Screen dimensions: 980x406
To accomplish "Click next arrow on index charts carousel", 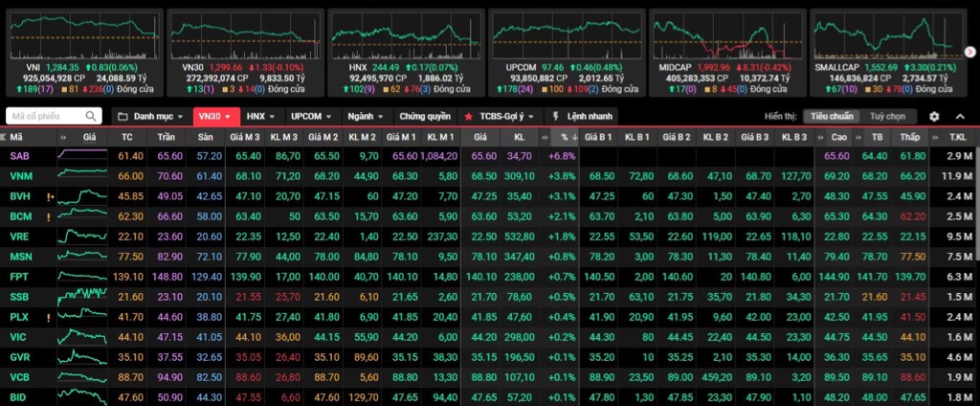I will [x=969, y=51].
